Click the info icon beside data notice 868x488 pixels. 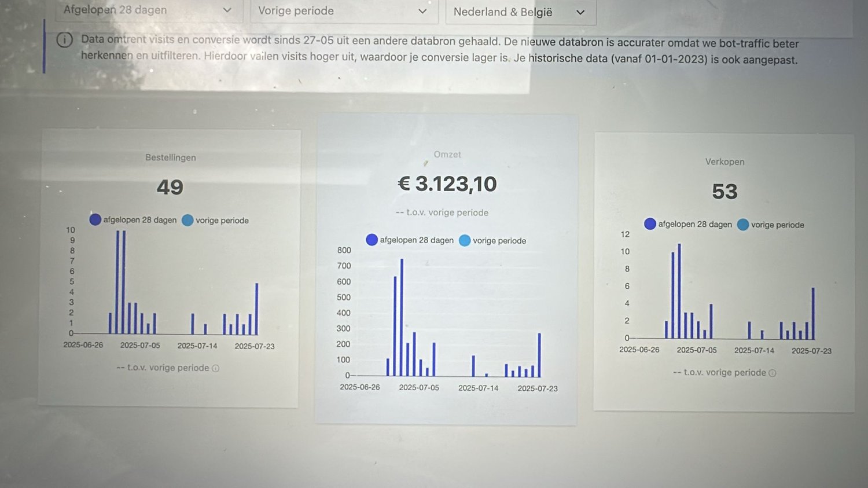(64, 40)
